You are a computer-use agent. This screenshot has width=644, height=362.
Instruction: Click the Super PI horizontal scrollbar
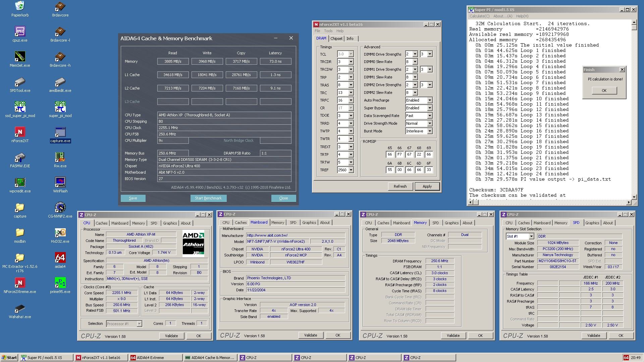pos(550,202)
